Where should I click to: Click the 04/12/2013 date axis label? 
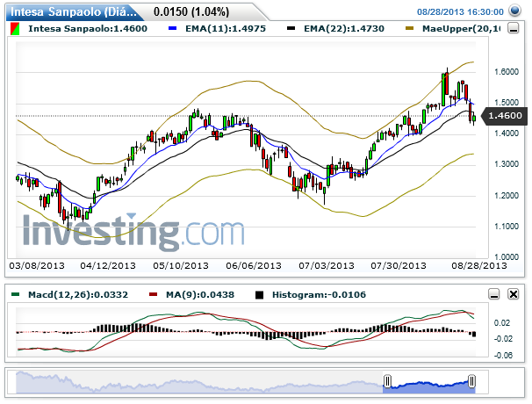108,265
